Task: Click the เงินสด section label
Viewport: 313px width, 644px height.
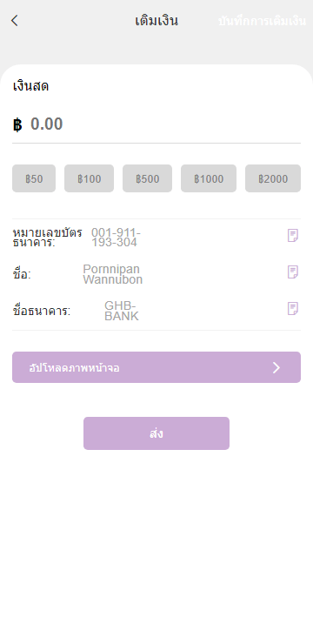Action: (30, 86)
